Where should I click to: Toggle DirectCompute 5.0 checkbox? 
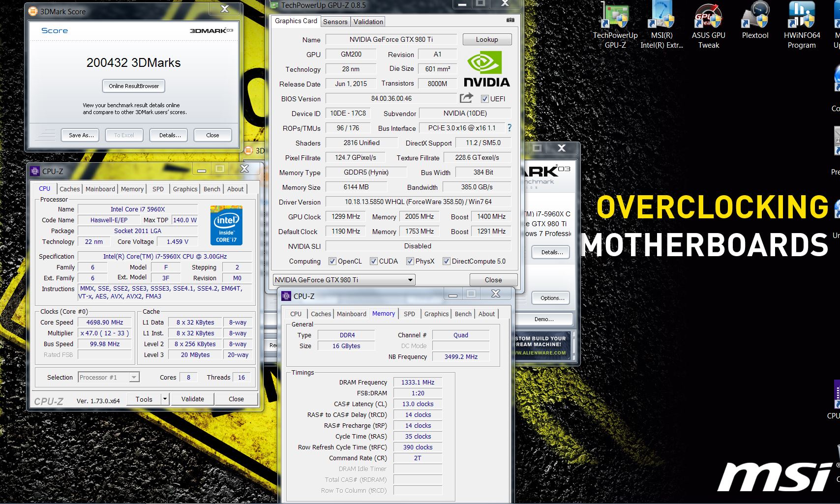pyautogui.click(x=446, y=261)
